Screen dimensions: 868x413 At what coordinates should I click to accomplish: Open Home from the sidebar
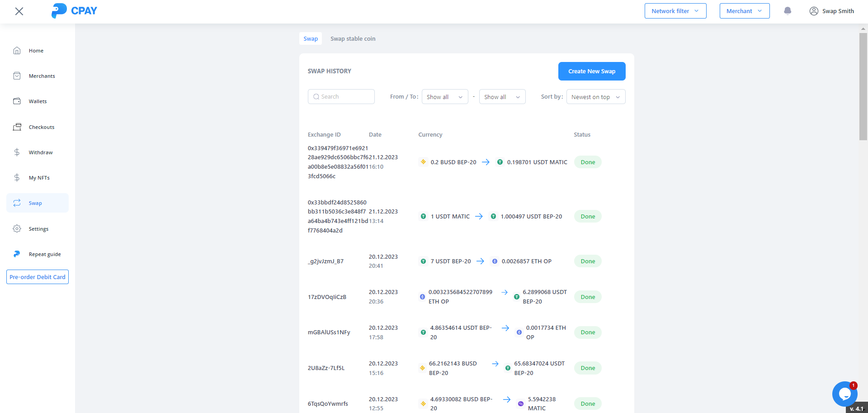[36, 51]
